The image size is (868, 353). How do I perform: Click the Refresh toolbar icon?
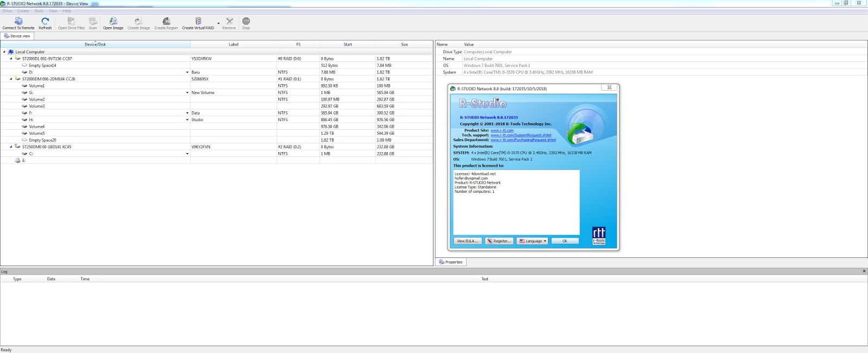coord(45,21)
